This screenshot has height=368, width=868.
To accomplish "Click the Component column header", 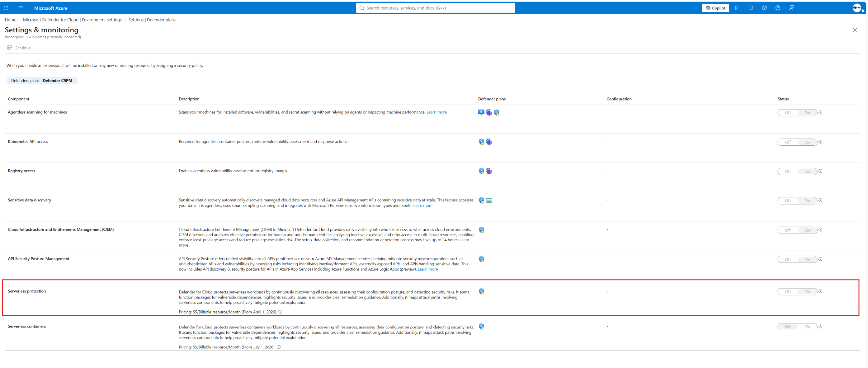I will (19, 99).
